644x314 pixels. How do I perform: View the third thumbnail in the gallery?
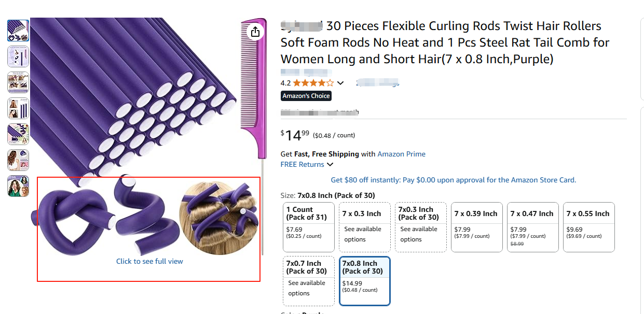pos(18,82)
